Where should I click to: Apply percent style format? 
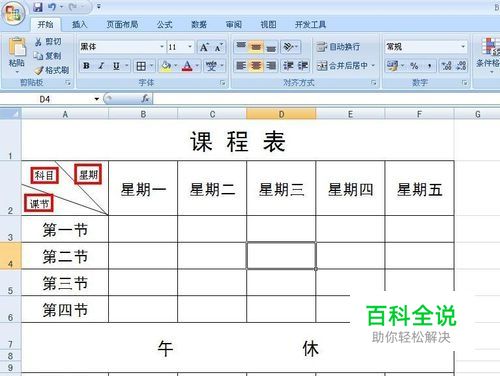pos(414,66)
